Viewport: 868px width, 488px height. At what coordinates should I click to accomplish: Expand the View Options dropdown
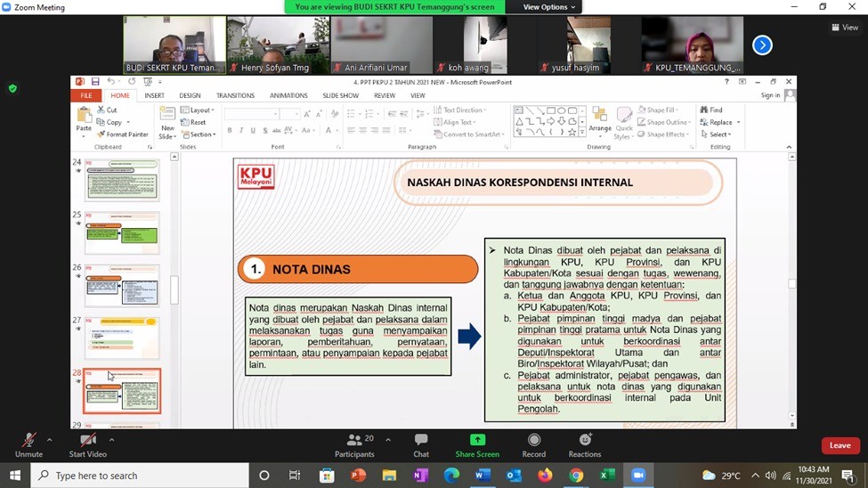[549, 7]
